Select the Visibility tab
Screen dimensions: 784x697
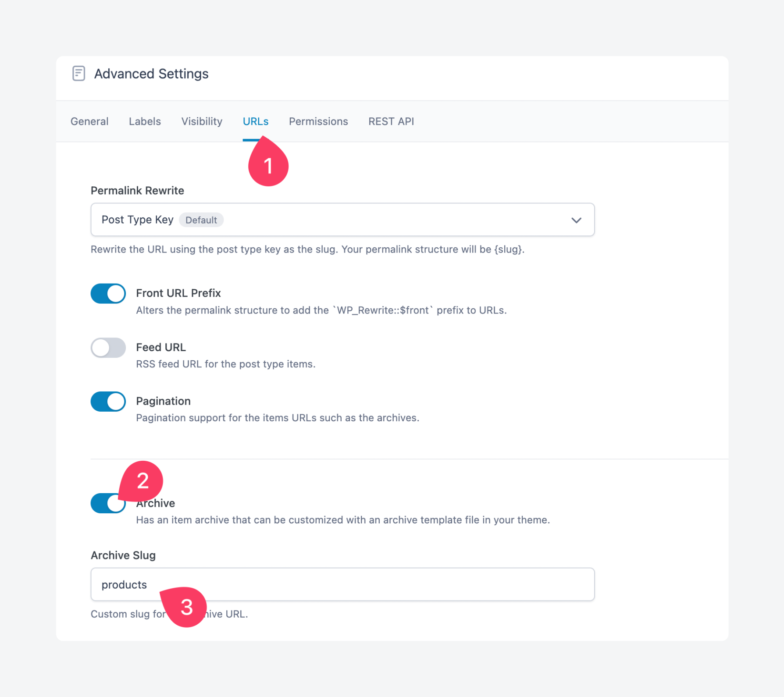pos(202,121)
